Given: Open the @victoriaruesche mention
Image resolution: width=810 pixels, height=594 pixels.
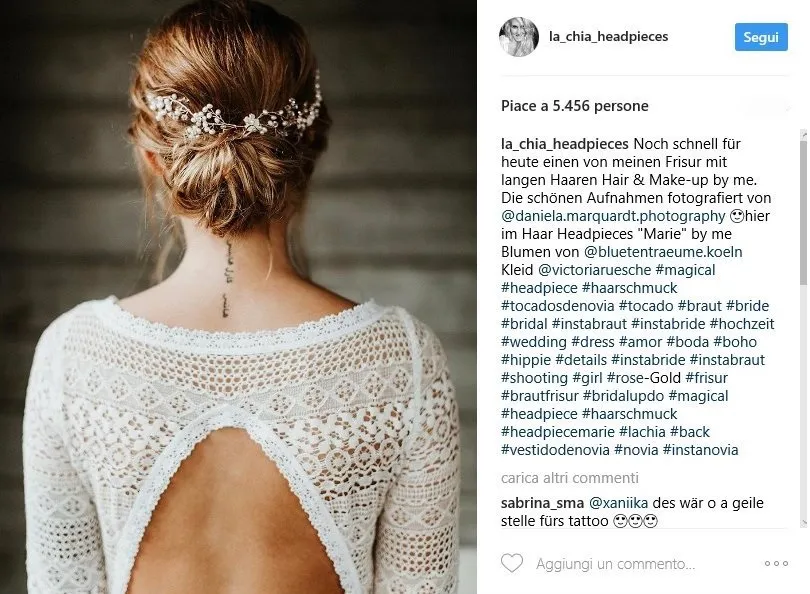Looking at the screenshot, I should coord(594,270).
